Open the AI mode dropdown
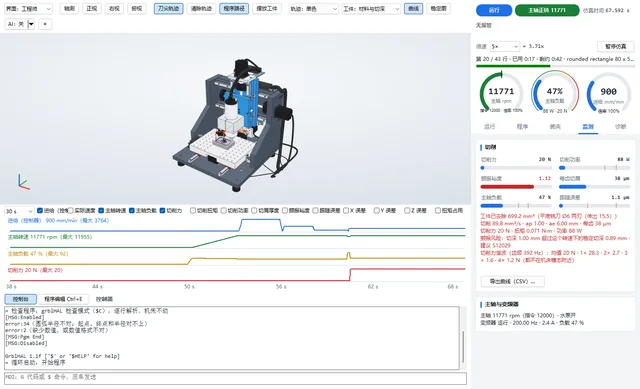Image resolution: width=640 pixels, height=389 pixels. point(20,24)
